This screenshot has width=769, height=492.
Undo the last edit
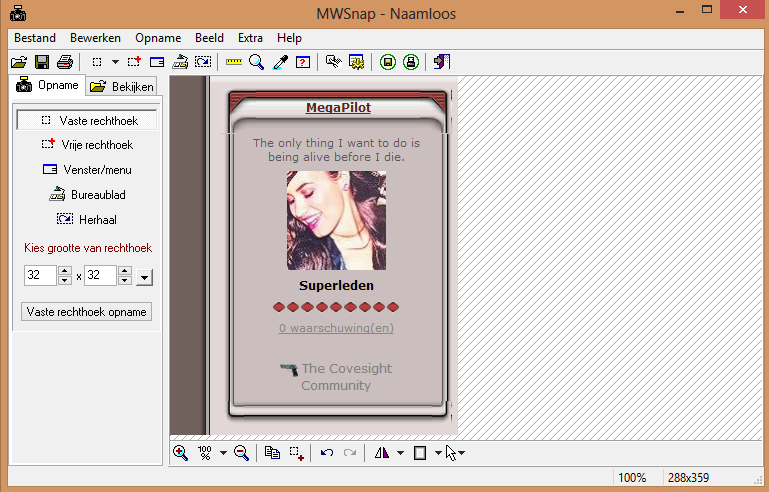[327, 453]
